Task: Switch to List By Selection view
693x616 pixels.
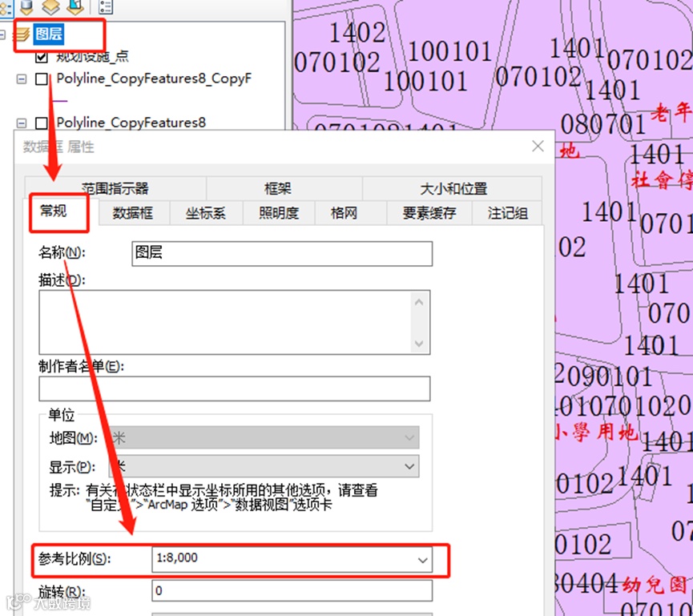Action: coord(75,6)
